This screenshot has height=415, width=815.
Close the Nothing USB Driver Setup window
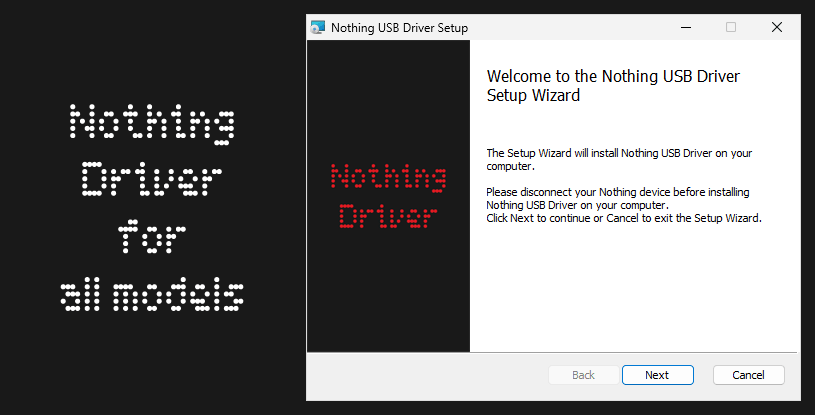click(777, 27)
